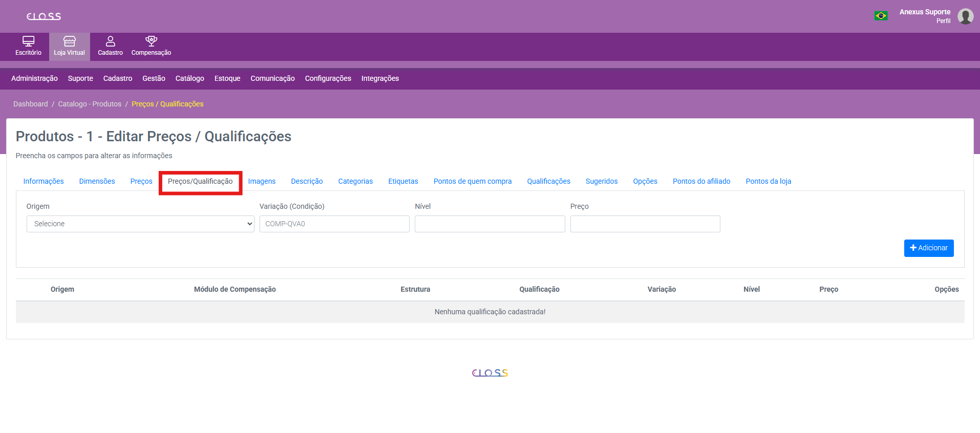Click the Dashboard breadcrumb link
Image resolution: width=980 pixels, height=433 pixels.
(31, 104)
